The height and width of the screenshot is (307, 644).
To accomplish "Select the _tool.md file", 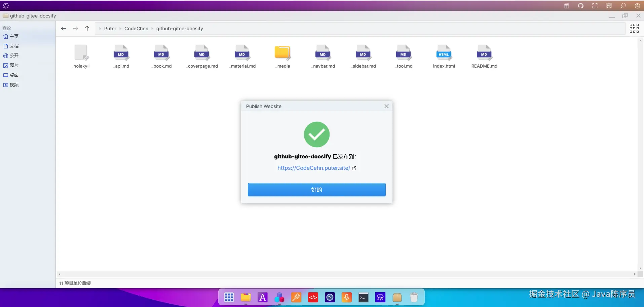I will tap(404, 56).
